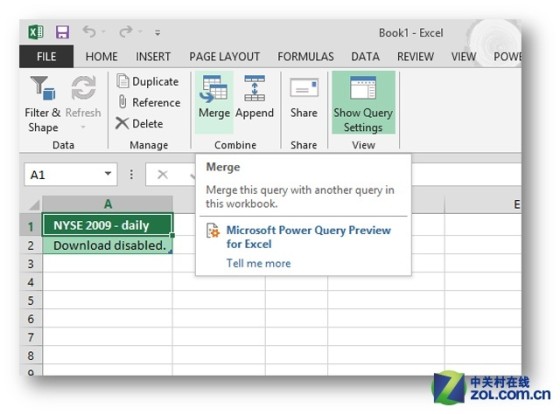Delete the query

click(139, 124)
